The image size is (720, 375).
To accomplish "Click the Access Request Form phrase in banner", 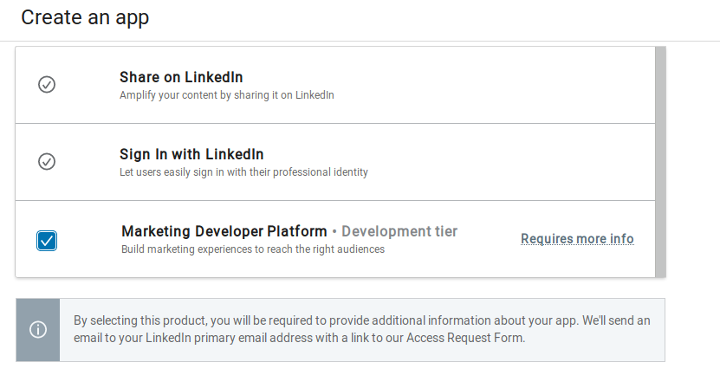I will click(x=465, y=338).
